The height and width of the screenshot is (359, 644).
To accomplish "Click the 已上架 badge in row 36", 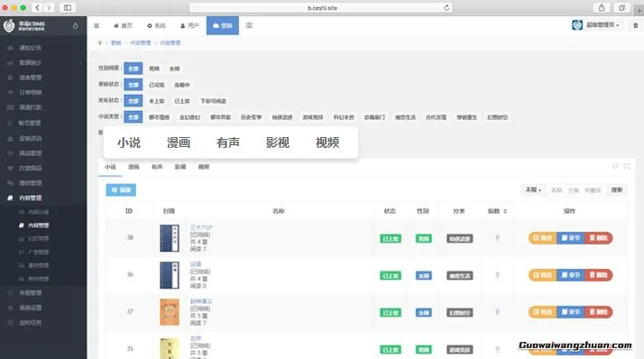I will coord(391,276).
